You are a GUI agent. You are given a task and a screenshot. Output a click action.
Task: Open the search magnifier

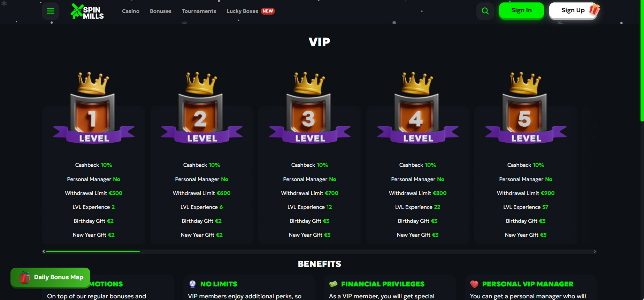(485, 11)
